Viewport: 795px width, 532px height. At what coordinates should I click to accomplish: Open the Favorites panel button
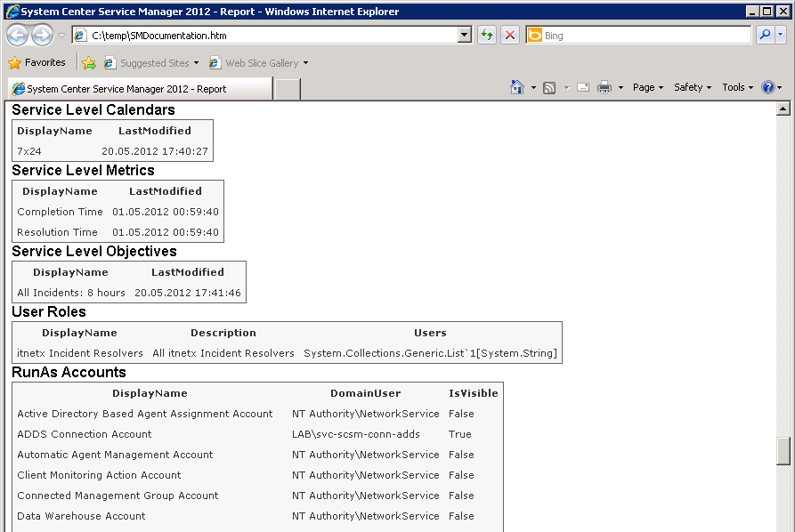tap(37, 63)
